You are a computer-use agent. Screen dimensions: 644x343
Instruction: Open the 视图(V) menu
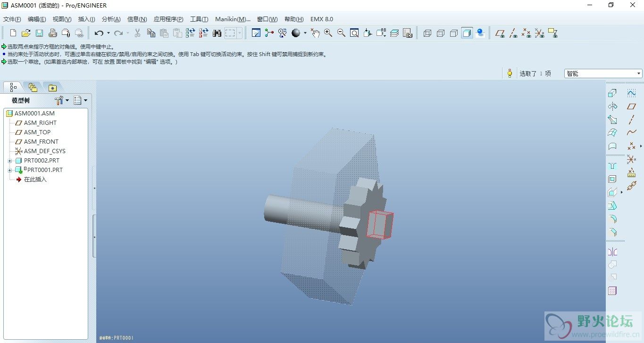point(62,19)
